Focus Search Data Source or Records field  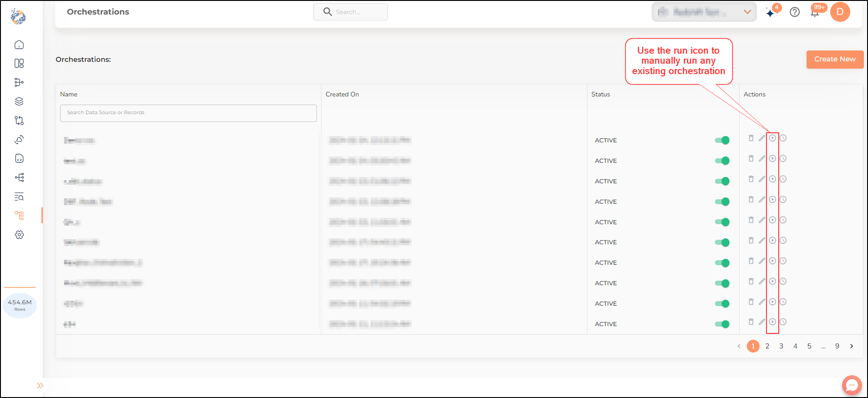coord(189,113)
